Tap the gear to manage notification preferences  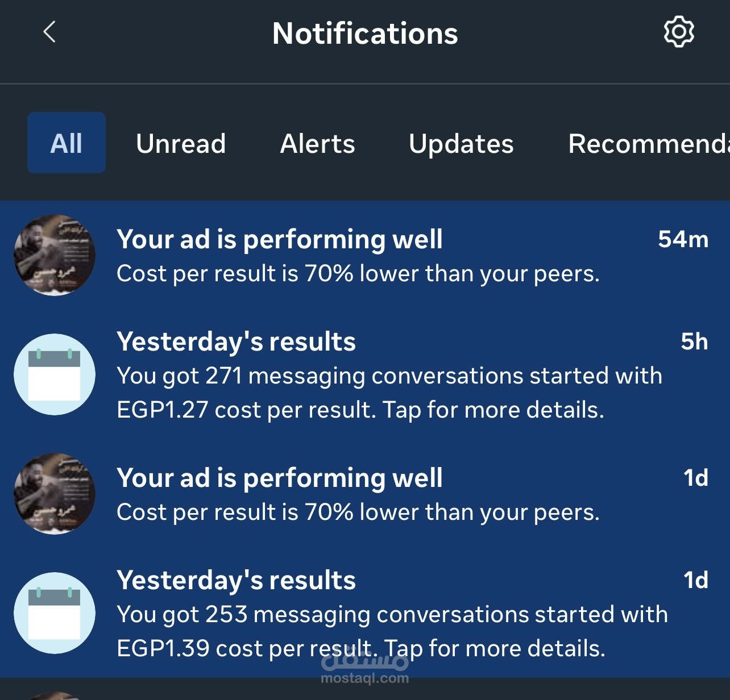click(x=679, y=32)
